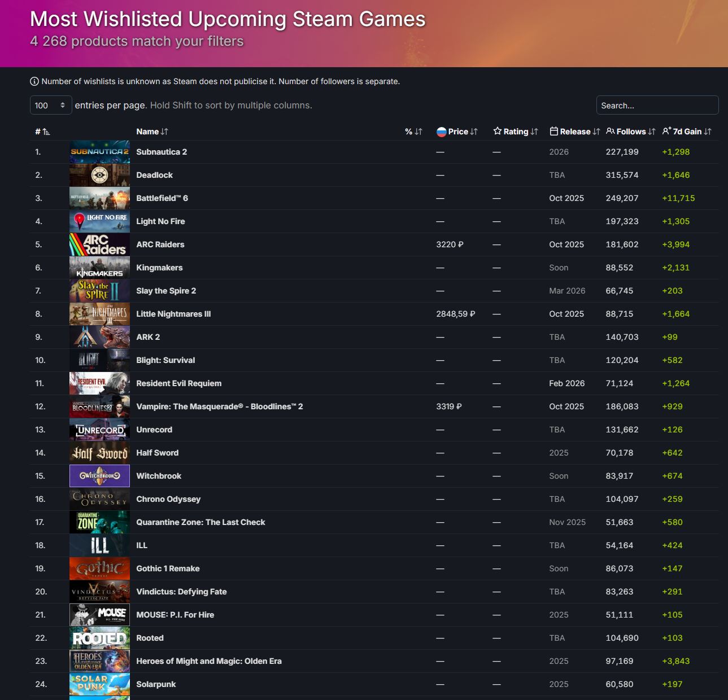Click the Battlefield 6 thumbnail image
The width and height of the screenshot is (728, 700).
99,198
